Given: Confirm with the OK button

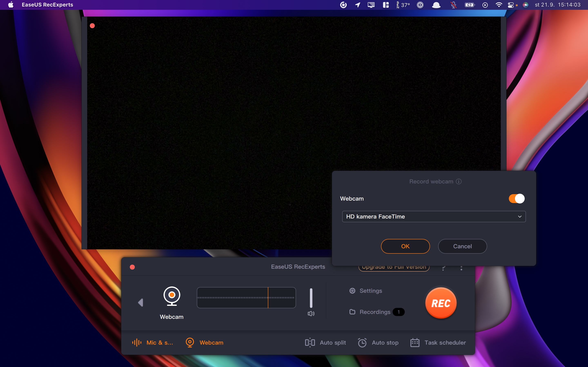Looking at the screenshot, I should [x=405, y=246].
